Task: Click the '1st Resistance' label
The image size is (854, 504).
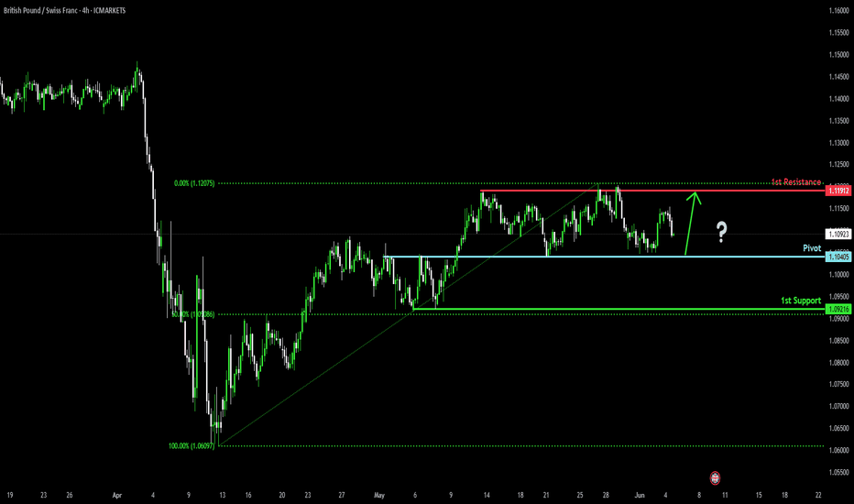Action: coord(795,182)
